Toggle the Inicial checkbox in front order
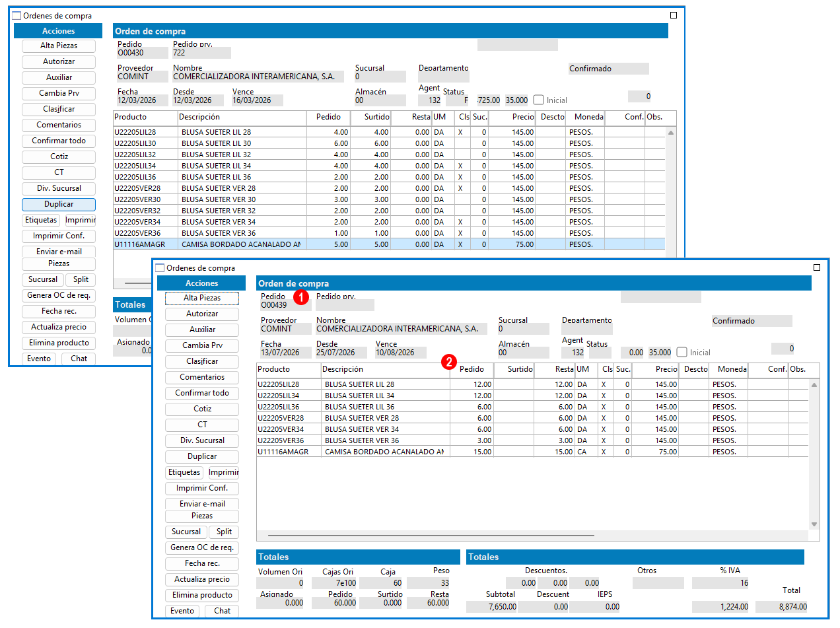 coord(682,353)
